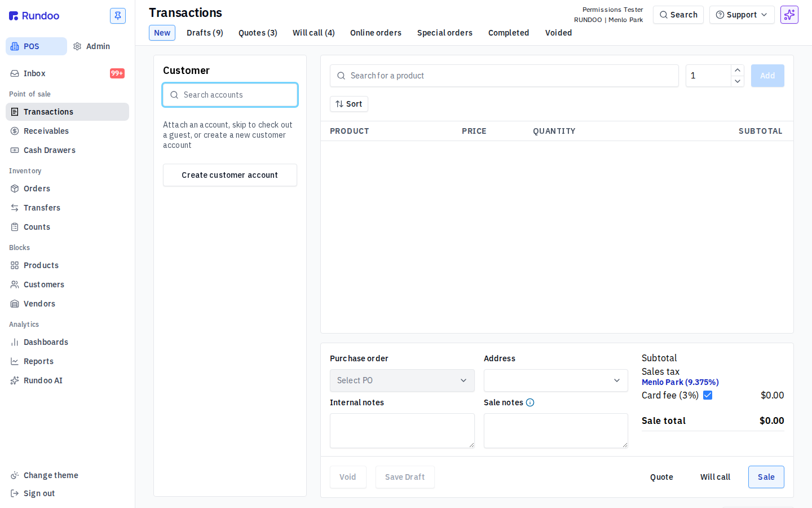Open the Support dropdown menu
This screenshot has width=812, height=508.
click(x=742, y=15)
